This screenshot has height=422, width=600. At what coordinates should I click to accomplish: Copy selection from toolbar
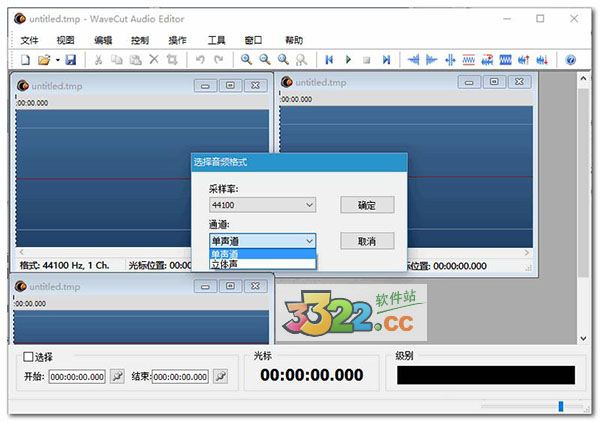click(116, 60)
